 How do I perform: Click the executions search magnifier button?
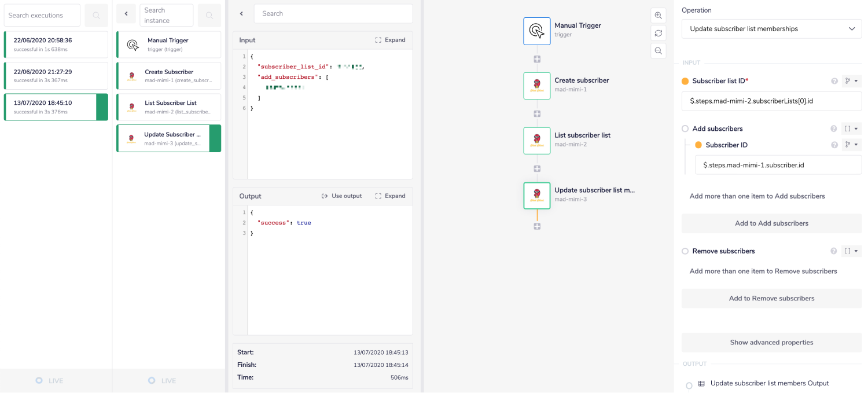point(96,16)
